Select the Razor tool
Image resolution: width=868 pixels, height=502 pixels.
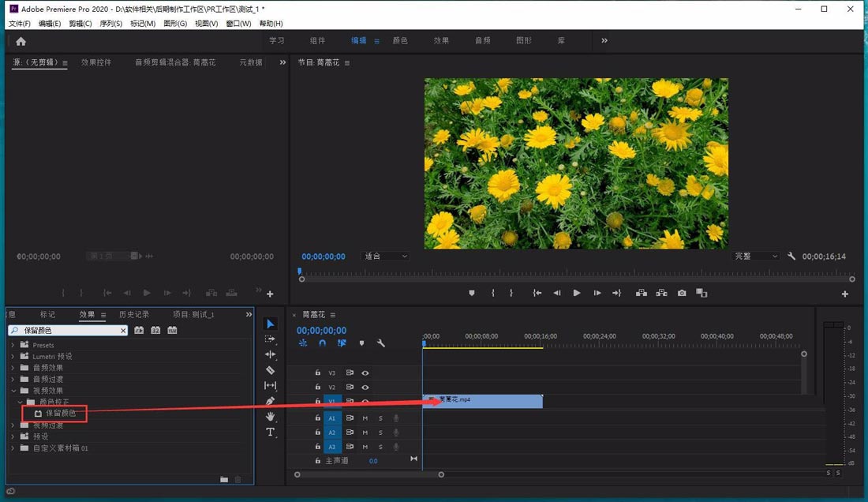(270, 369)
